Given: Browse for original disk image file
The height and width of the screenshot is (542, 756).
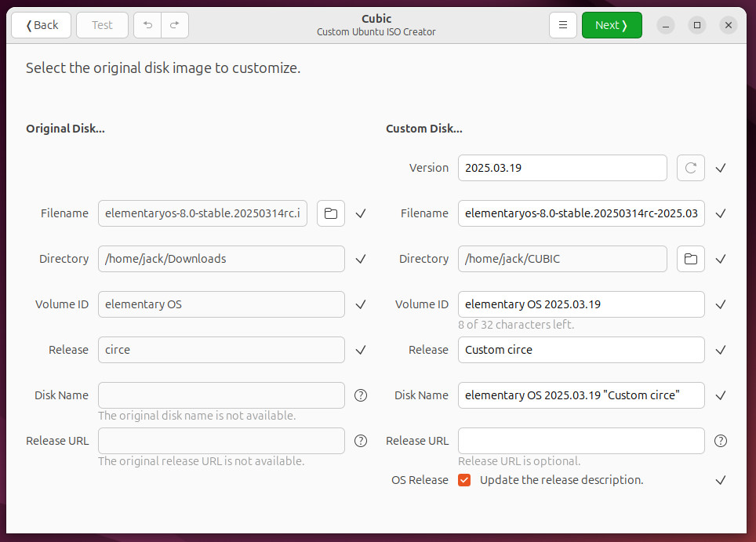Looking at the screenshot, I should [x=331, y=213].
